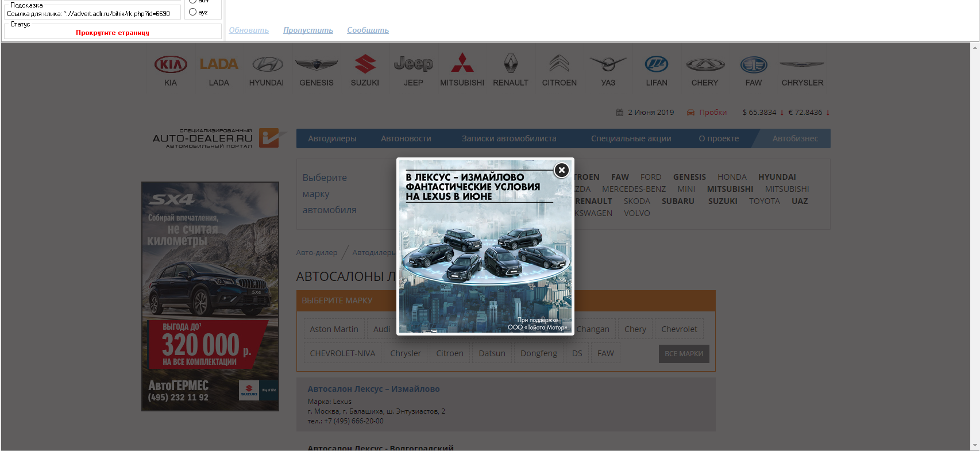
Task: Click the MINI brand link
Action: (x=686, y=189)
